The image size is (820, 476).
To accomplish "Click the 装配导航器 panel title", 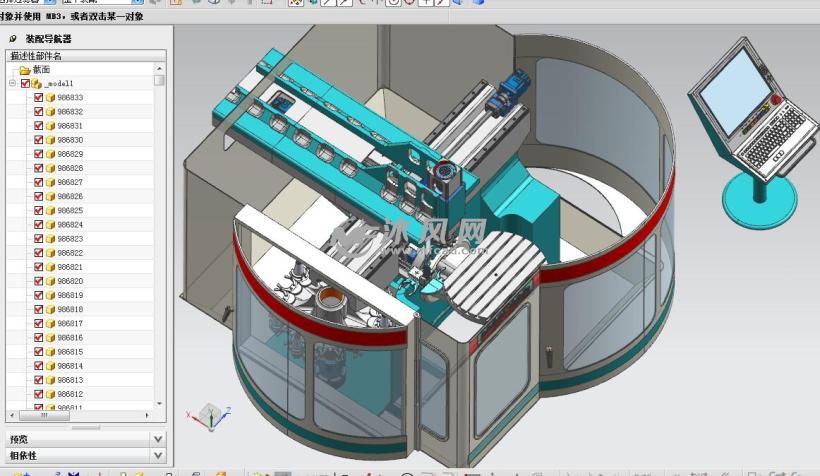I will tap(48, 39).
